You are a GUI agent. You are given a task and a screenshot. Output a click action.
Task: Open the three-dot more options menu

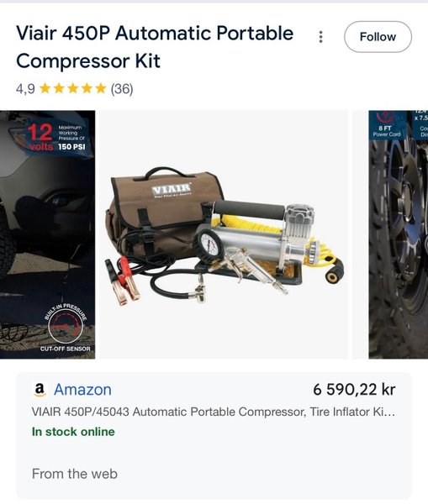pos(320,37)
